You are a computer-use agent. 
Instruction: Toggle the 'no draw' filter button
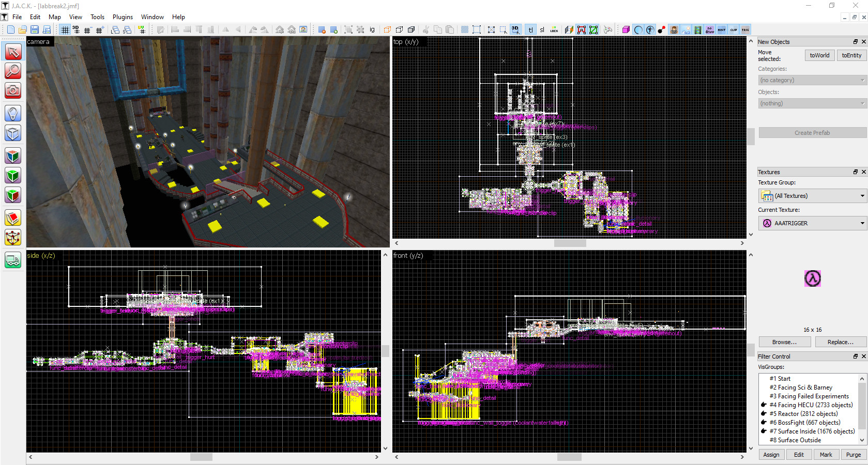[x=710, y=29]
